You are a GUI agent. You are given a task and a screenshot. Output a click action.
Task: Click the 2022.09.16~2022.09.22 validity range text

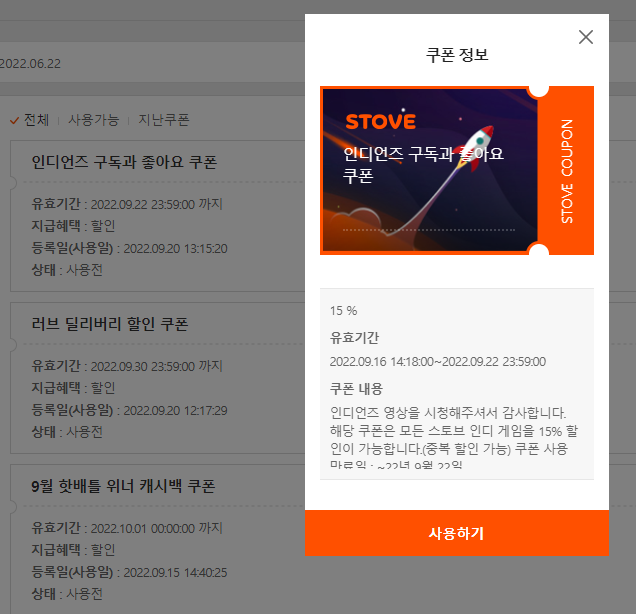pyautogui.click(x=438, y=361)
